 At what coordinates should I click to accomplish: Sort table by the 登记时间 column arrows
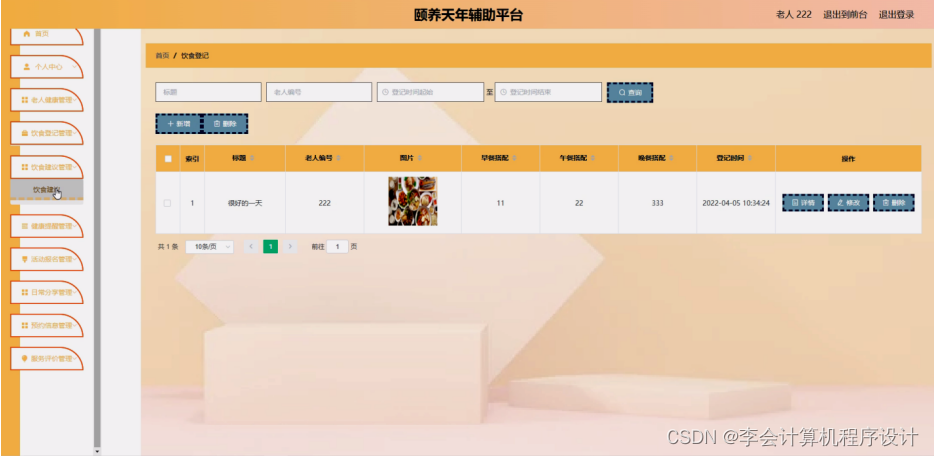click(x=750, y=158)
